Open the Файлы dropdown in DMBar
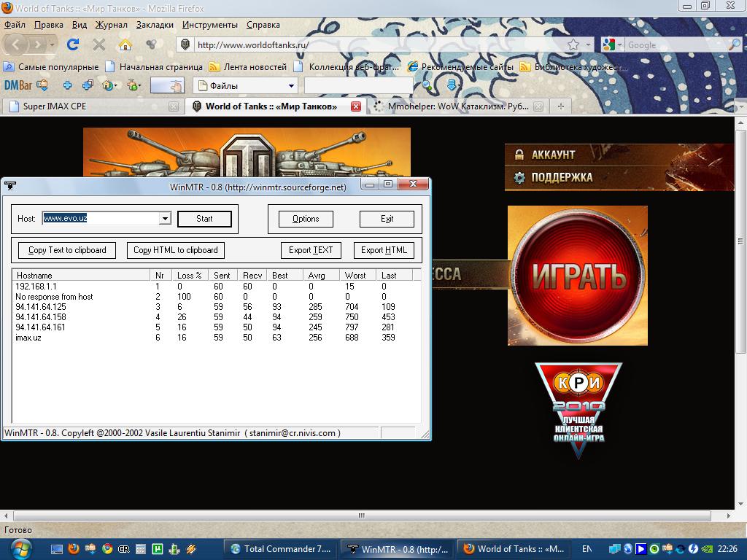The height and width of the screenshot is (560, 747). coord(291,86)
